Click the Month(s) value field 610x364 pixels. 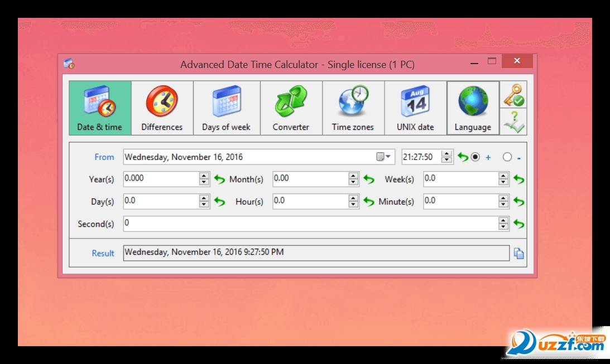click(x=310, y=179)
